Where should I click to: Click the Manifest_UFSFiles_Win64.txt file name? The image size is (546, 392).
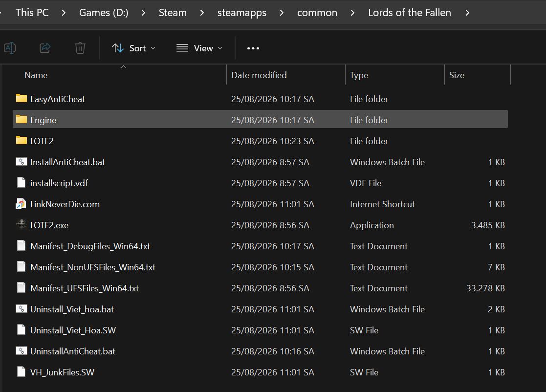(85, 288)
